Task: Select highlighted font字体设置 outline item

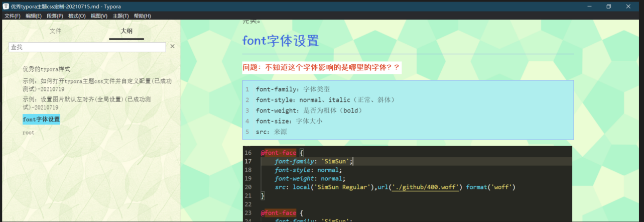Action: [41, 120]
